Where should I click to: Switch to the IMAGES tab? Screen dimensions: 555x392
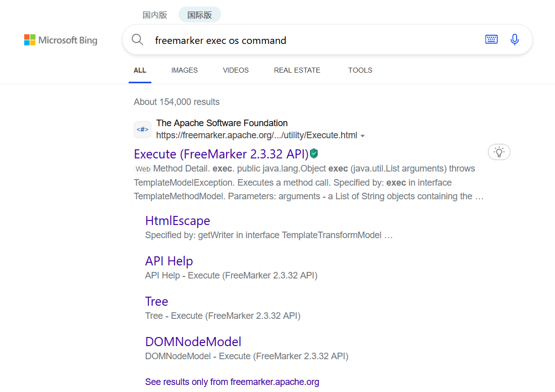click(x=184, y=70)
